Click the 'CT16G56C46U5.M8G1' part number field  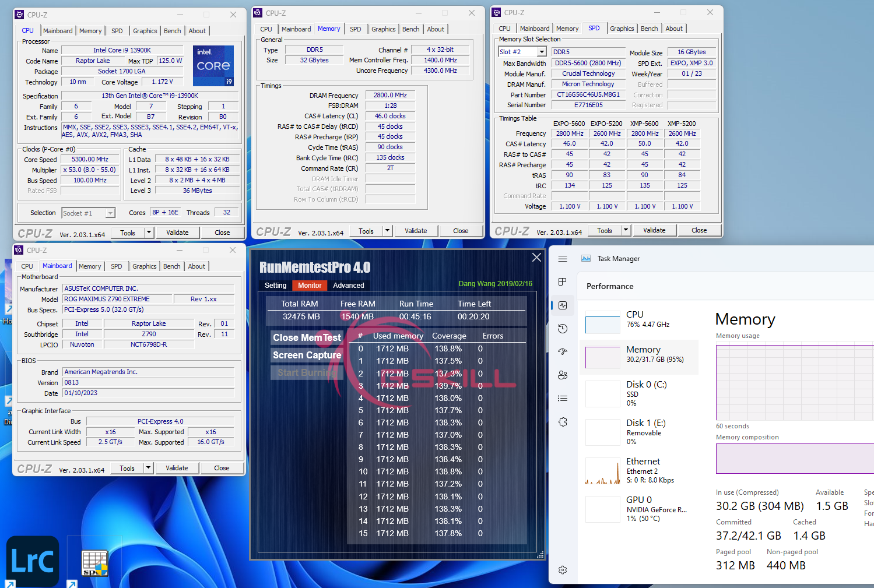click(588, 94)
